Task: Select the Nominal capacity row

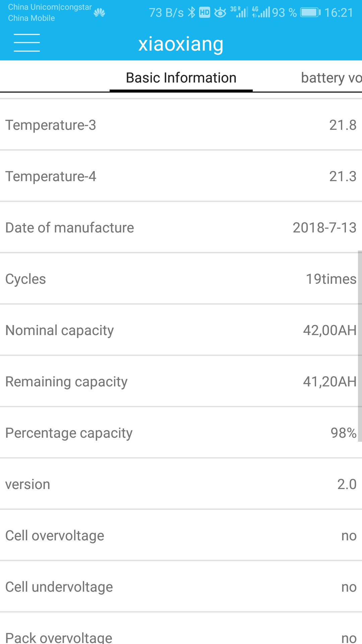Action: point(181,330)
